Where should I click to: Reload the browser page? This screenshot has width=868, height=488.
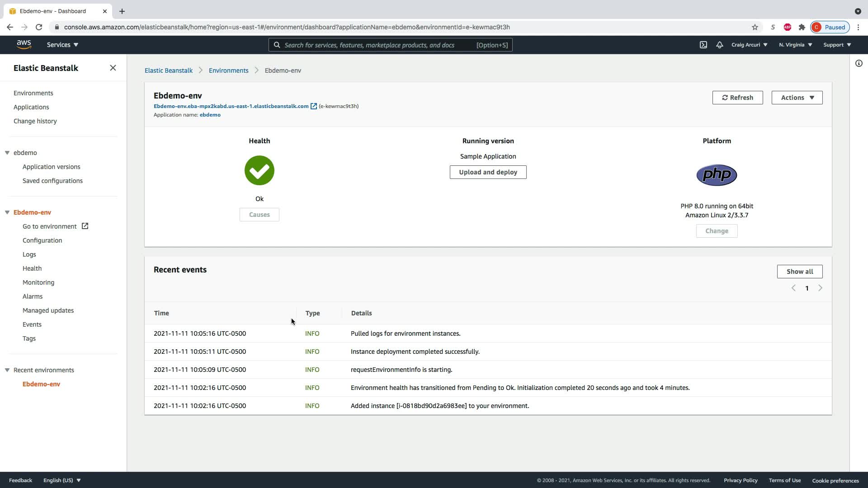pyautogui.click(x=39, y=27)
